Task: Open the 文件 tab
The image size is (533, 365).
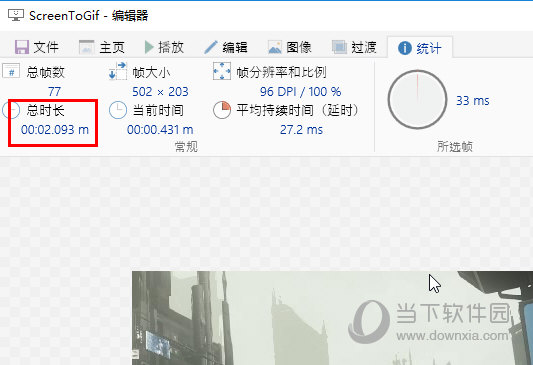Action: (x=37, y=47)
